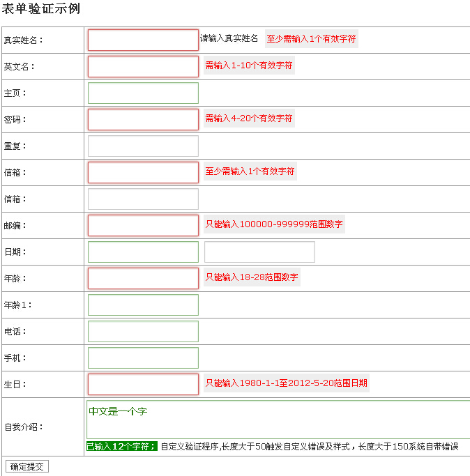
Task: Click the 生日 birthday input field
Action: tap(143, 384)
